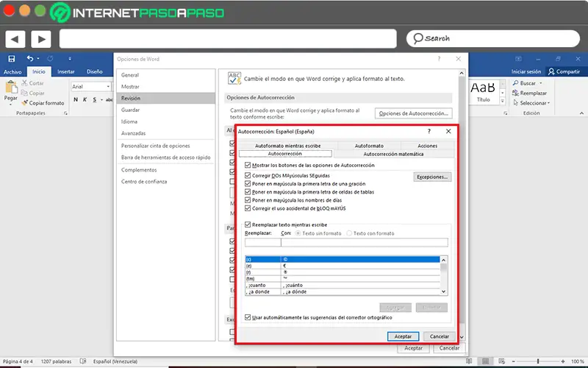The image size is (588, 368).
Task: Toggle bold N formatting button
Action: tap(76, 99)
